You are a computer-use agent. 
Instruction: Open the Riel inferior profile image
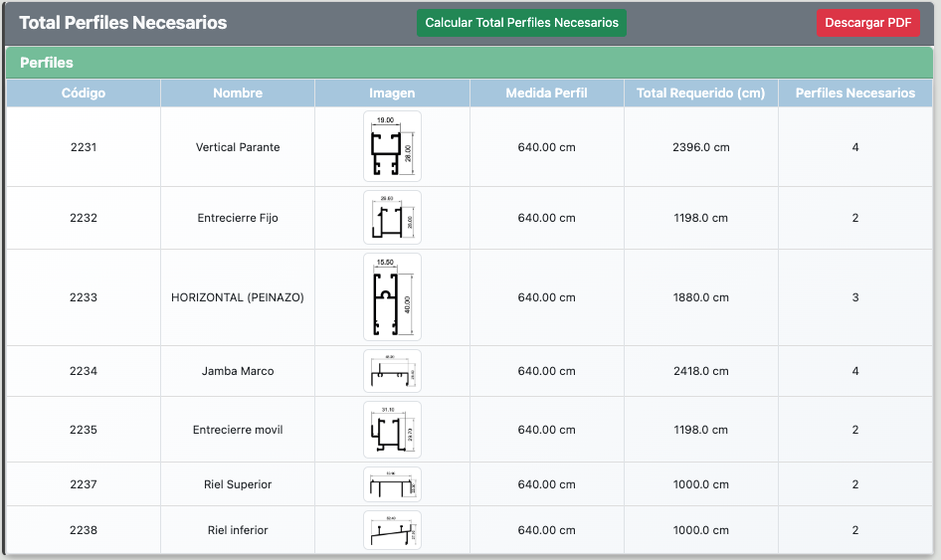[x=392, y=530]
